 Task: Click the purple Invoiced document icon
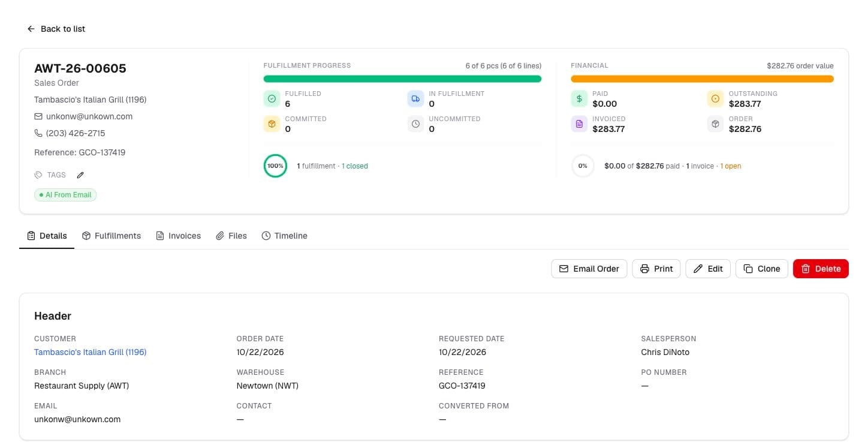pos(579,124)
